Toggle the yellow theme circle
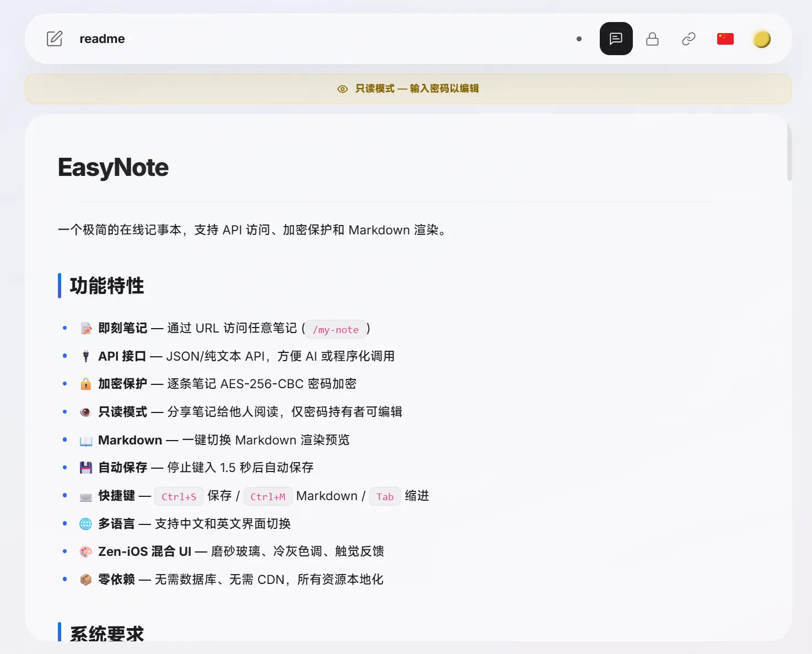812x654 pixels. [x=761, y=39]
